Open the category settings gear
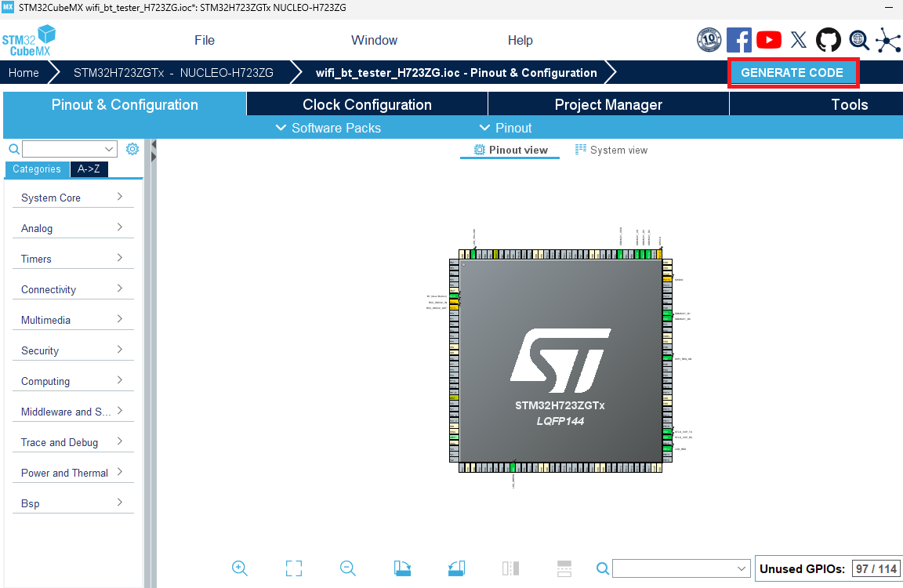This screenshot has width=903, height=588. tap(132, 149)
